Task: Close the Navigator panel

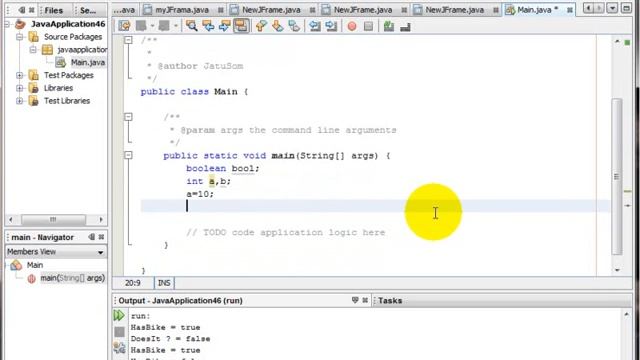Action: (101, 237)
